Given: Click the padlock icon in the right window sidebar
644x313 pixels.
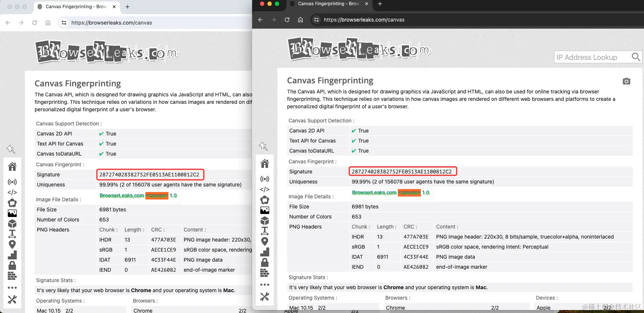Looking at the screenshot, I should (265, 262).
